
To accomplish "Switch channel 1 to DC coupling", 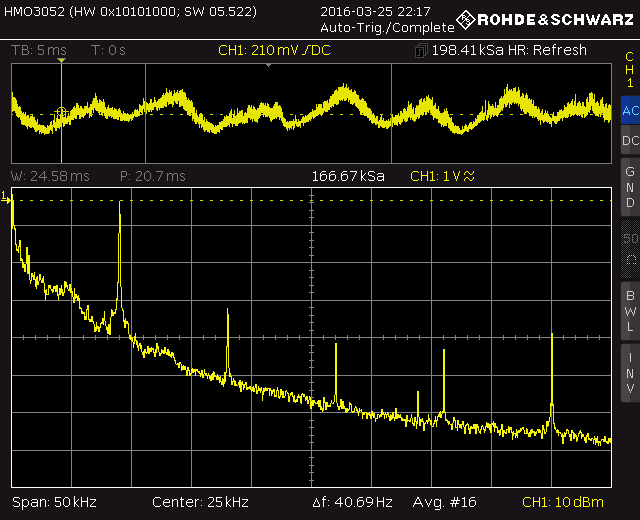I will (629, 142).
